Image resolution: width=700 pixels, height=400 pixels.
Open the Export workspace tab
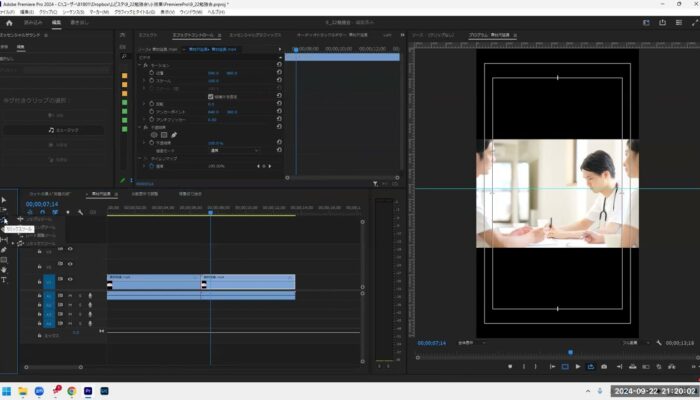(79, 22)
